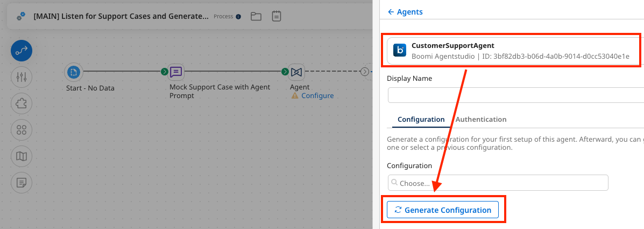Click the Generate Configuration button

point(442,210)
